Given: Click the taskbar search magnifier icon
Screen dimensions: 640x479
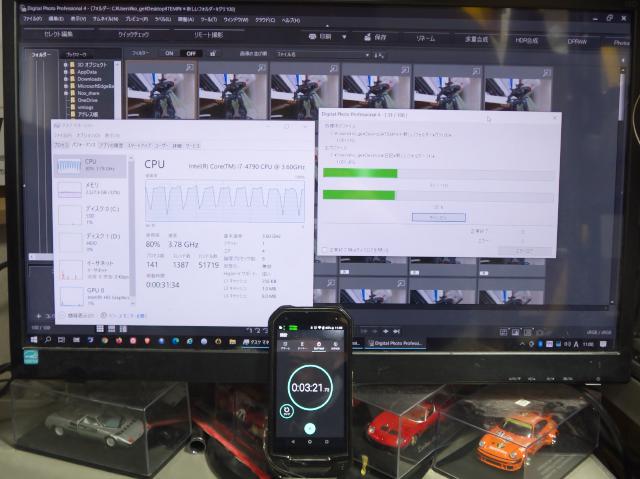Looking at the screenshot, I should (x=48, y=339).
